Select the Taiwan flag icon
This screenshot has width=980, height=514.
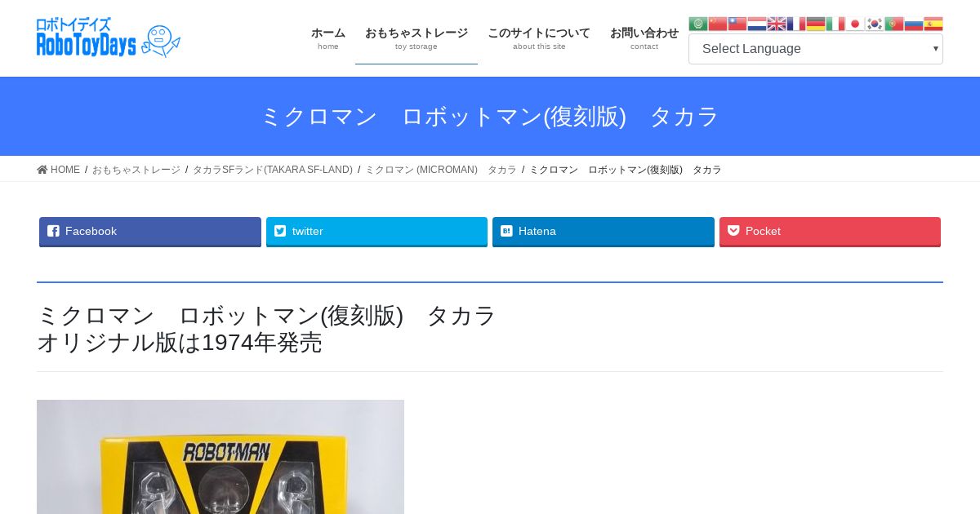point(737,24)
